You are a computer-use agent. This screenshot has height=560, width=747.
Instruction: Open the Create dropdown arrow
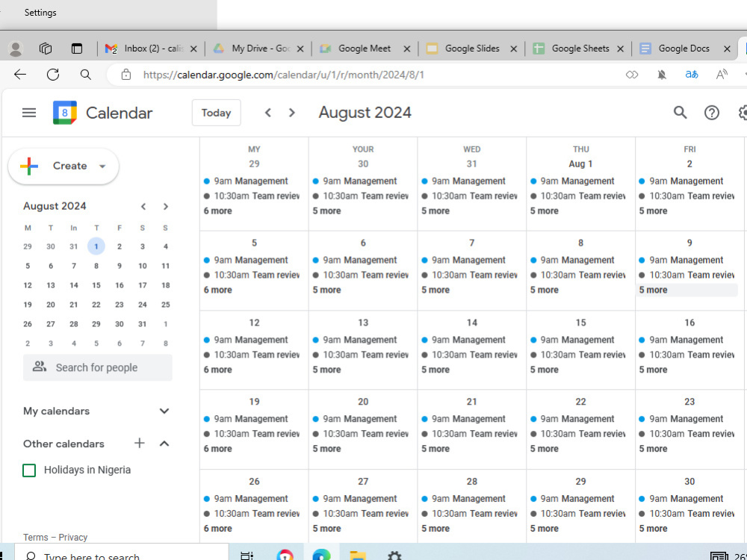pos(102,167)
